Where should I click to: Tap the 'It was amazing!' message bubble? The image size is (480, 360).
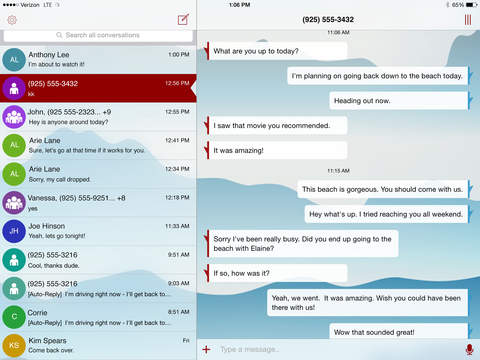[x=278, y=150]
